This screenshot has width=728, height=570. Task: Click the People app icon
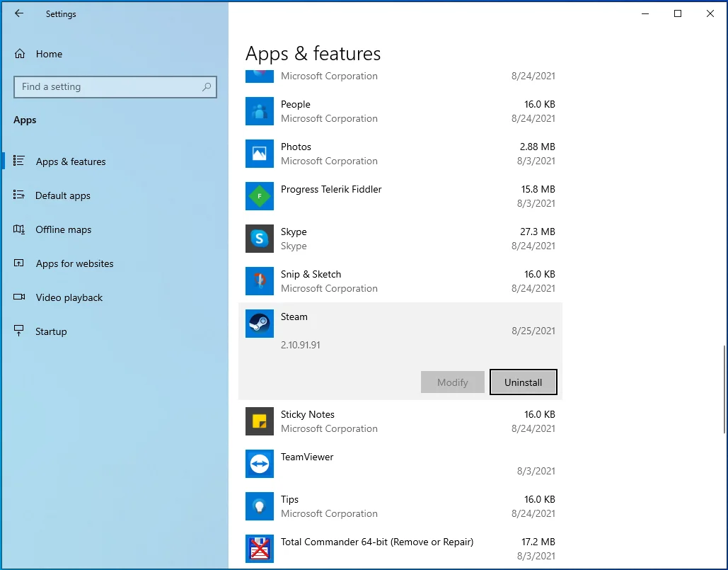260,111
